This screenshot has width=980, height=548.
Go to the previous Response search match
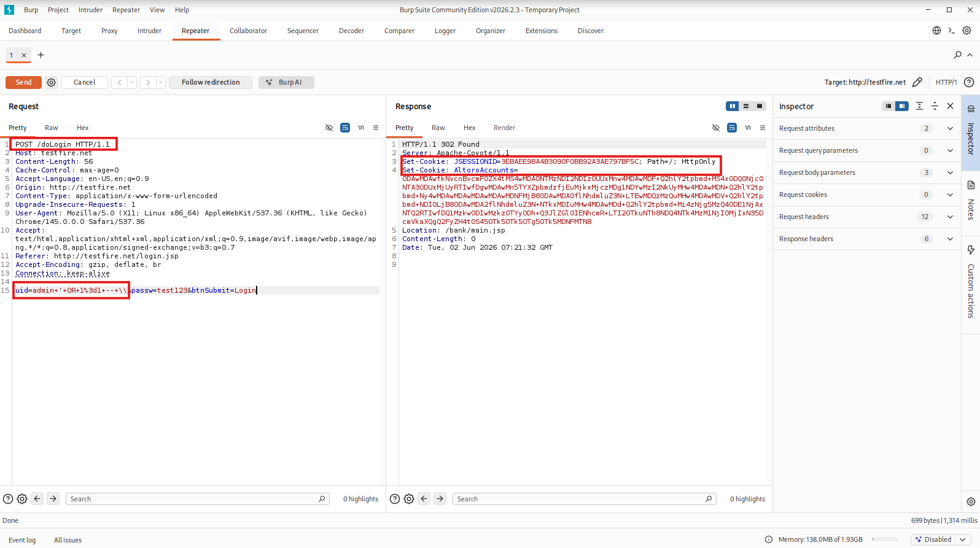point(424,499)
